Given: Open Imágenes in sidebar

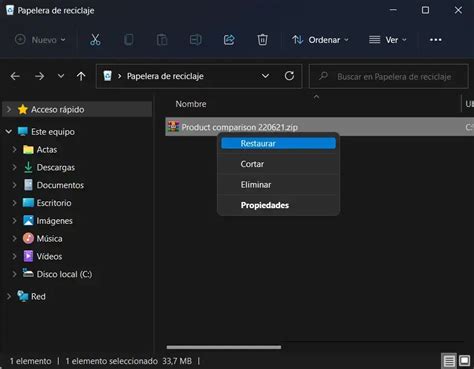Looking at the screenshot, I should [x=54, y=221].
